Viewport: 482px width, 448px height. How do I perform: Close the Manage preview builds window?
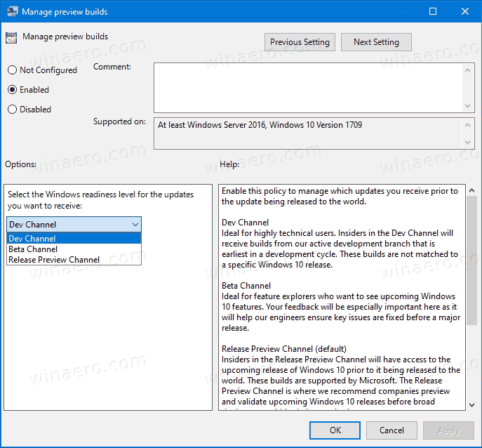(465, 11)
